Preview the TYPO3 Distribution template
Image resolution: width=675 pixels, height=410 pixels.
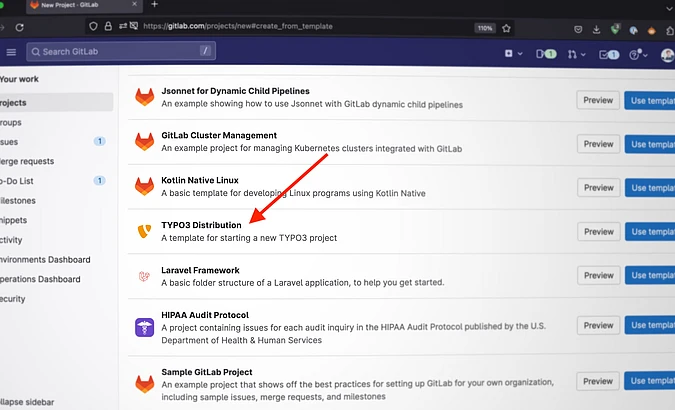click(598, 231)
